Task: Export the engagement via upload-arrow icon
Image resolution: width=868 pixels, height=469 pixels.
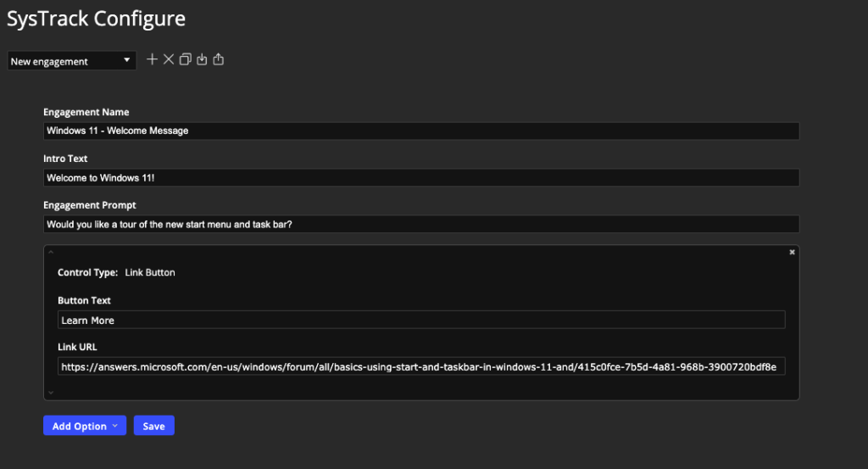Action: point(219,59)
